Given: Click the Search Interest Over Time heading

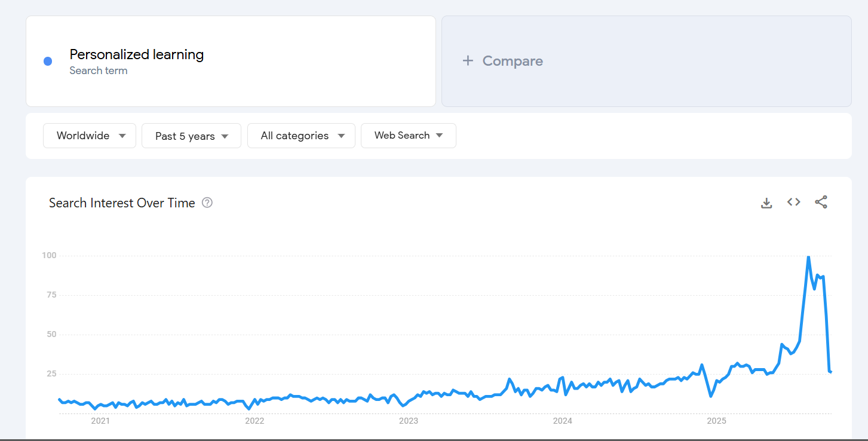Looking at the screenshot, I should point(122,203).
